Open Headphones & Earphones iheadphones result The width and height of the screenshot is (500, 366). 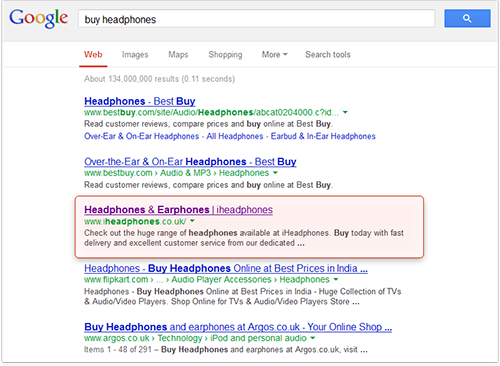(178, 210)
